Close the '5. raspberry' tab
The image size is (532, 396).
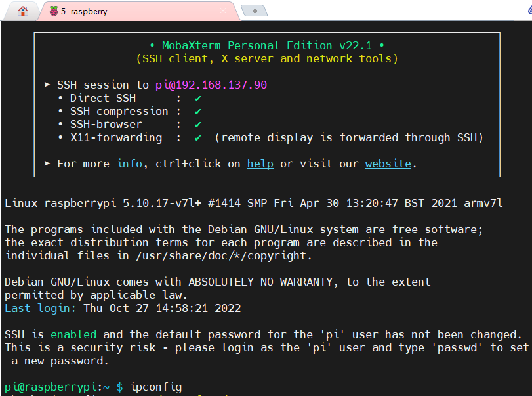point(223,11)
